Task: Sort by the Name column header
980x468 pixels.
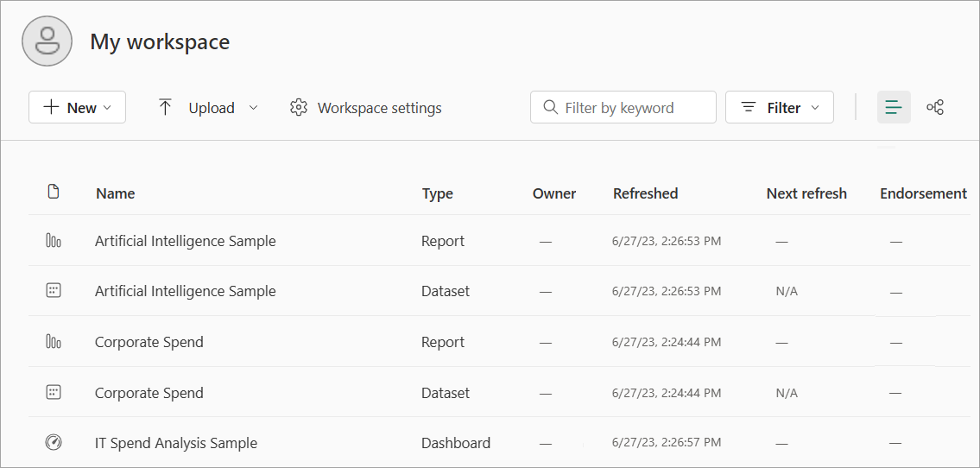Action: 116,193
